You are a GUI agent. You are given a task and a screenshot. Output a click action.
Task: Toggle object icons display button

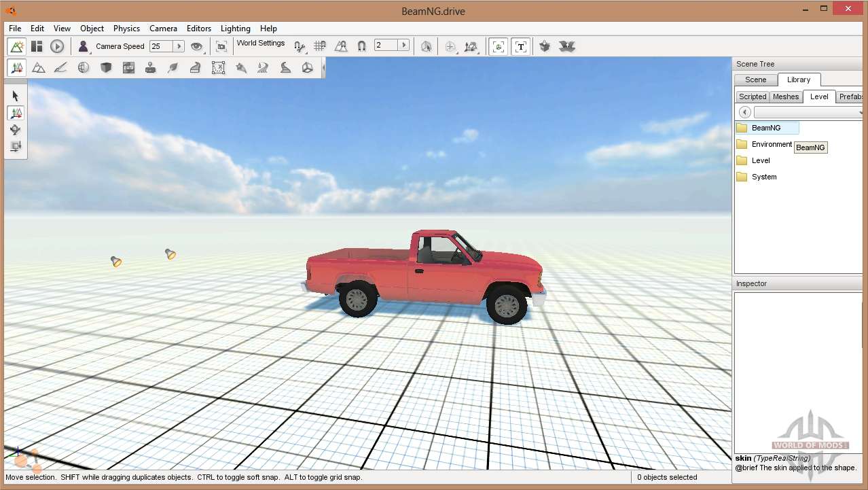(x=499, y=46)
